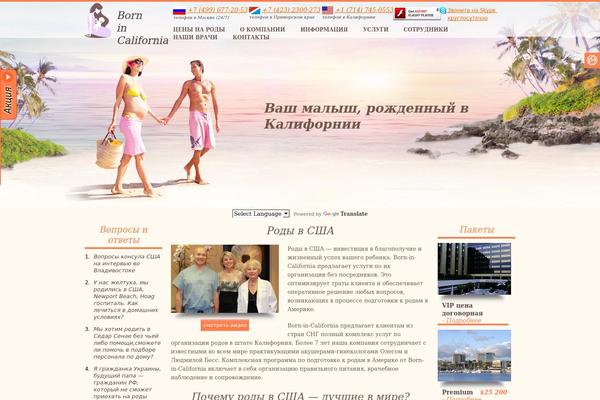Click the Primorsky Krai flag icon
600x400 pixels.
pyautogui.click(x=254, y=11)
